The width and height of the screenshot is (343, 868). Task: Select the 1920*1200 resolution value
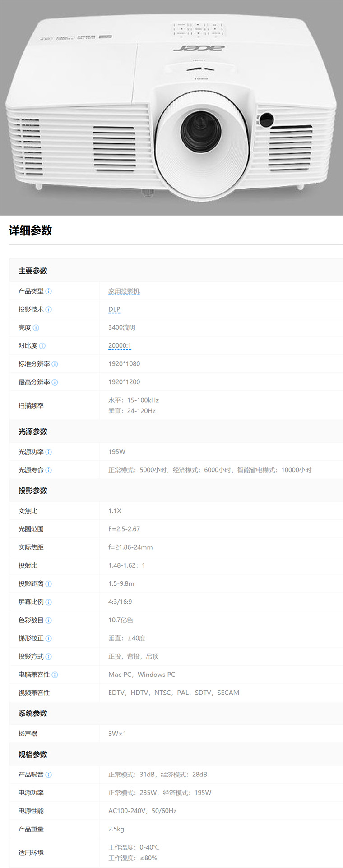click(x=124, y=382)
